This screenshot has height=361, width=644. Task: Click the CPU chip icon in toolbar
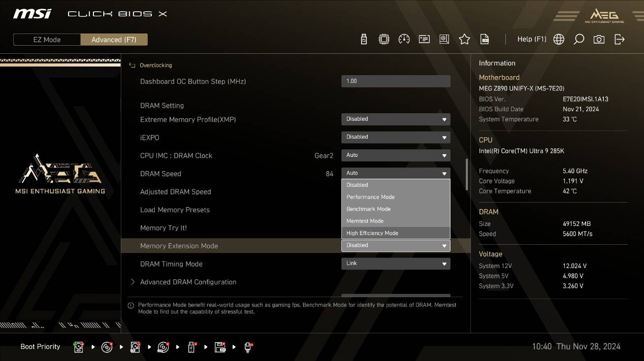(384, 40)
